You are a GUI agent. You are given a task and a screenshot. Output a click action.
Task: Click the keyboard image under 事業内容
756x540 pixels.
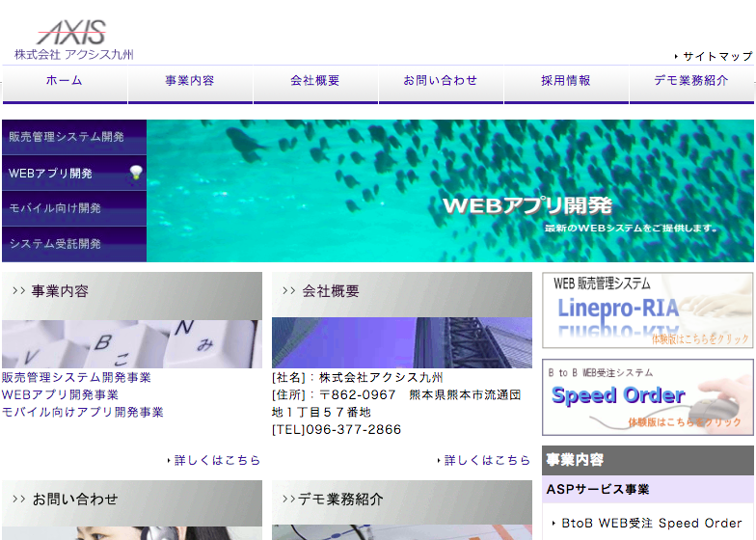tap(131, 343)
